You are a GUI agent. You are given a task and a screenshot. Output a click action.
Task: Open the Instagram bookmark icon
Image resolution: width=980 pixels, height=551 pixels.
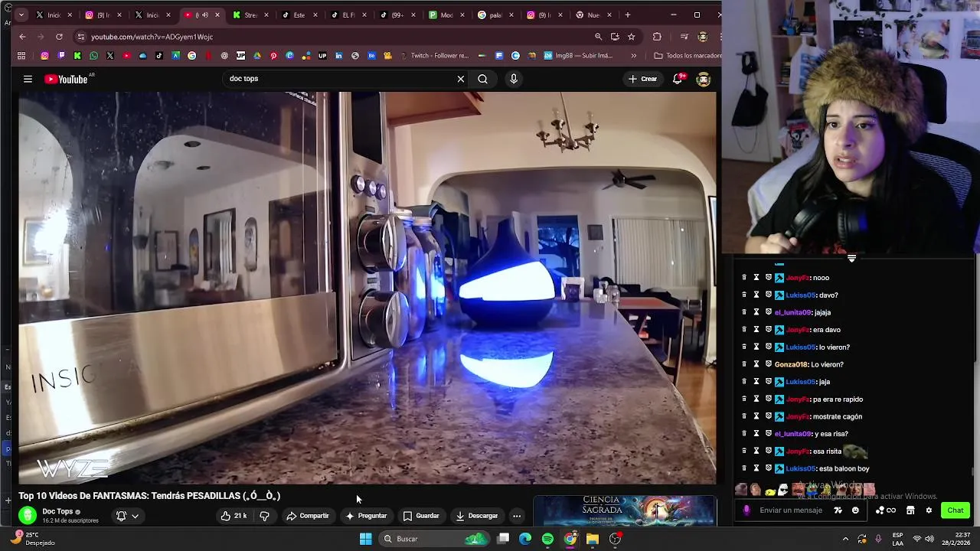tap(44, 55)
